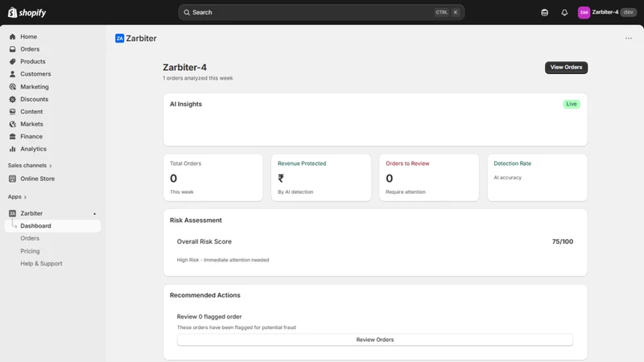
Task: Click the 75/100 risk score value
Action: (x=562, y=242)
